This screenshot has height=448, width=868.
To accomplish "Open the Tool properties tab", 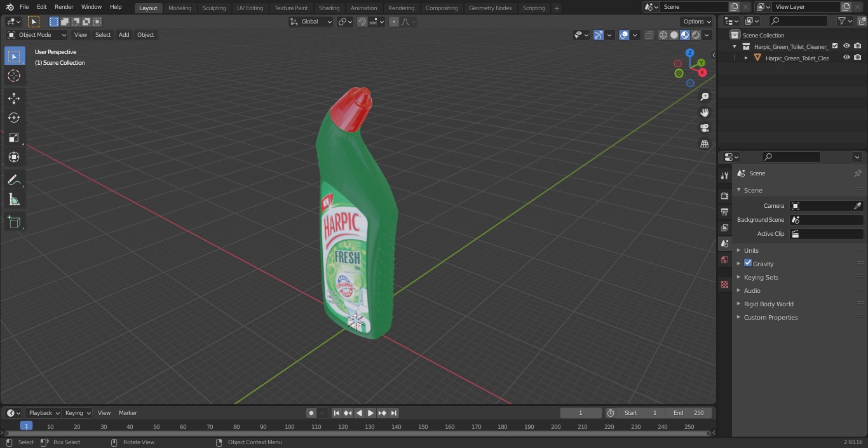I will coord(724,175).
